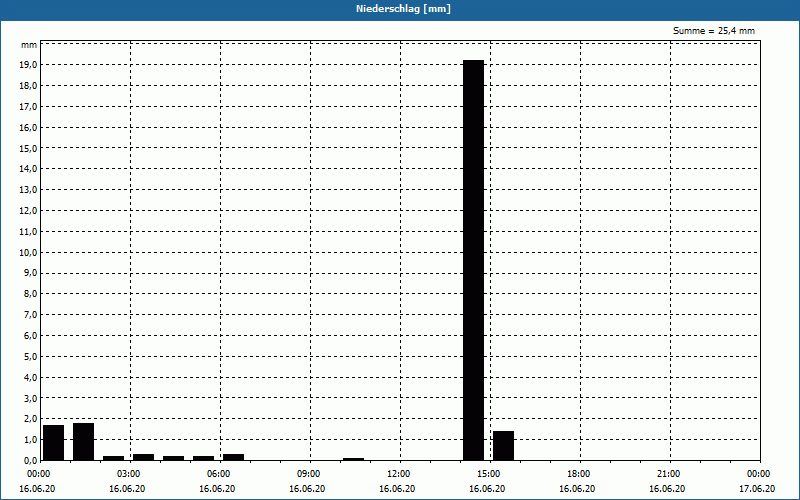Click the 11,0 y-axis value
Image resolution: width=800 pixels, height=500 pixels.
(x=29, y=232)
